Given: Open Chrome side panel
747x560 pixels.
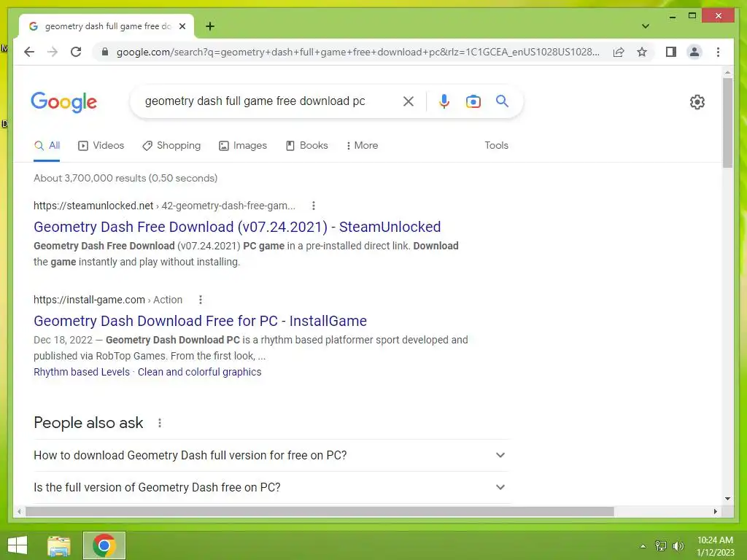Looking at the screenshot, I should (x=671, y=52).
